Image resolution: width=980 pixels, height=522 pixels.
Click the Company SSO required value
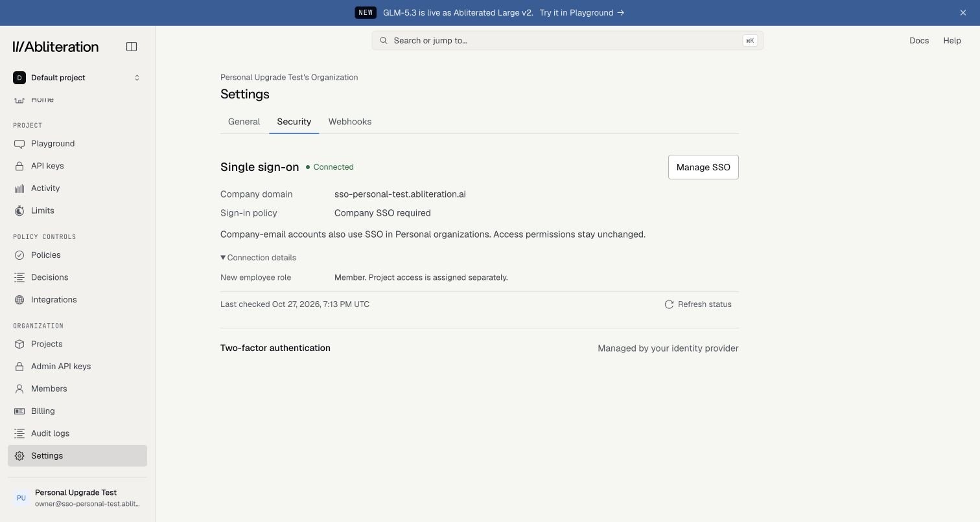coord(382,213)
